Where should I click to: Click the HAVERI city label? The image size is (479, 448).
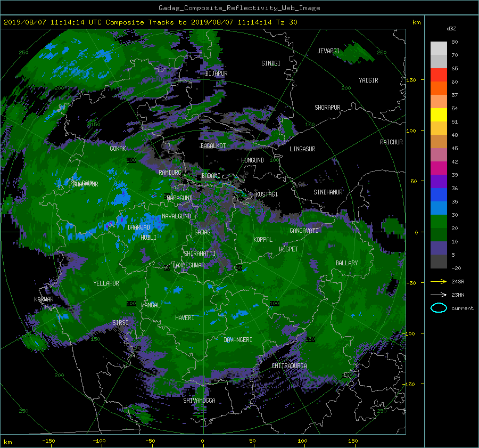pos(185,318)
